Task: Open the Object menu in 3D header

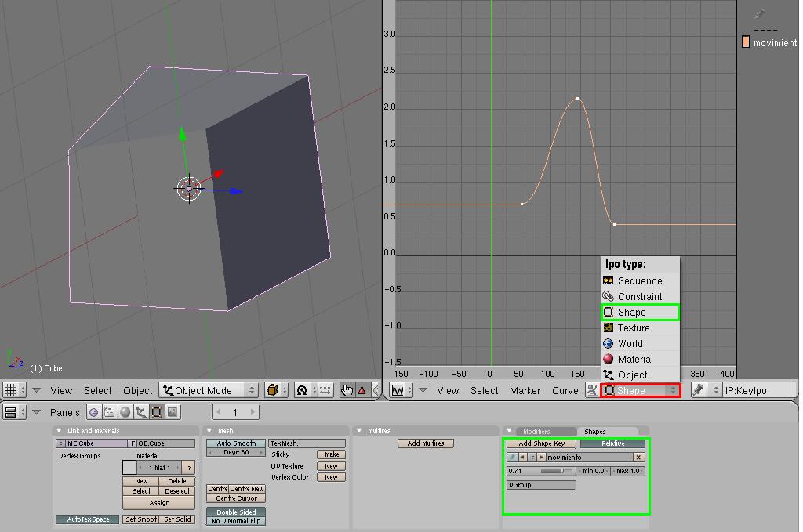Action: [x=137, y=390]
